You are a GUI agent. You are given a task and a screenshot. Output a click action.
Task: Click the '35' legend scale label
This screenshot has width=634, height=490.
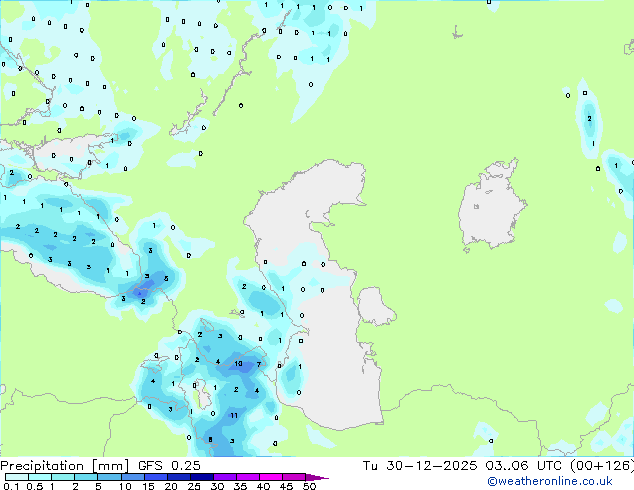click(x=240, y=486)
